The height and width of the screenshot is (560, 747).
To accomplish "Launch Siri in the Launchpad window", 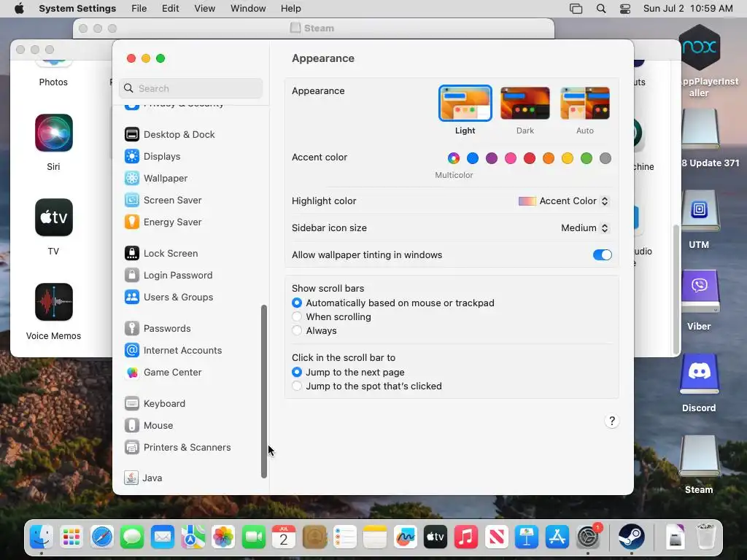I will [x=54, y=133].
